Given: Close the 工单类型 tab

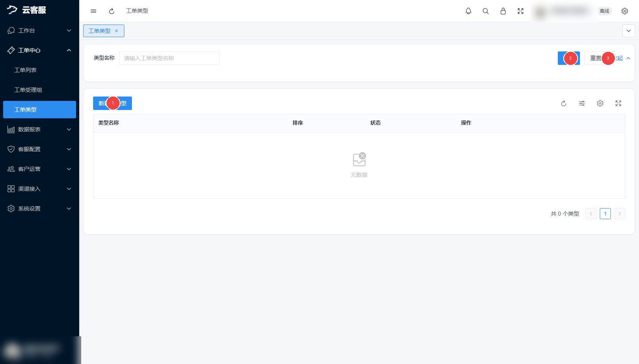Looking at the screenshot, I should [116, 31].
